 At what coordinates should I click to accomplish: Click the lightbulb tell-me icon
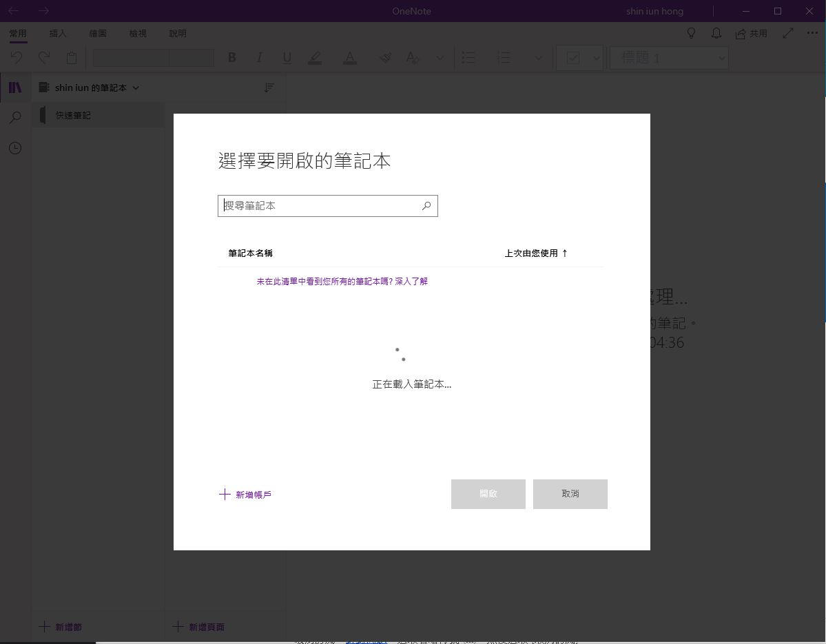point(691,33)
